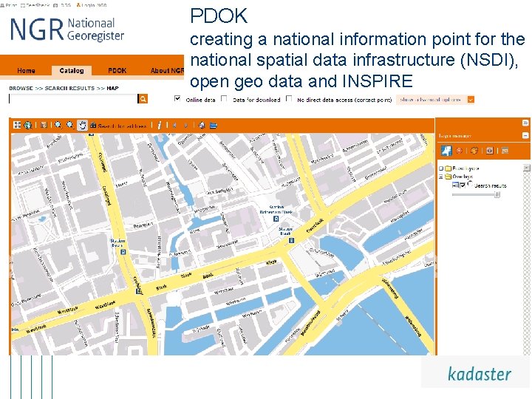Click the third map toolbar icon after the globe
The image size is (532, 399).
point(44,125)
